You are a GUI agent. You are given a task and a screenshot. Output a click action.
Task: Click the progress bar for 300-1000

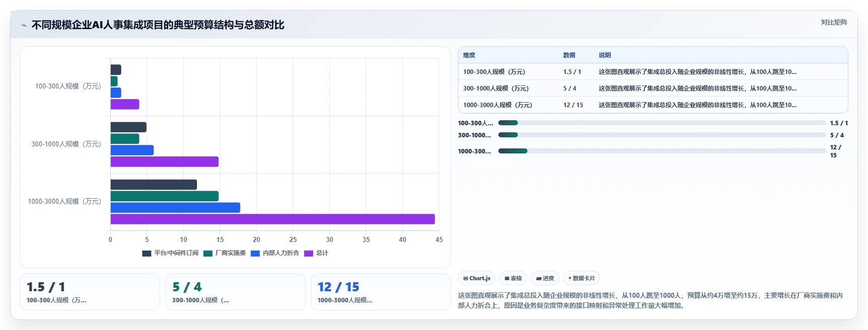click(x=662, y=135)
